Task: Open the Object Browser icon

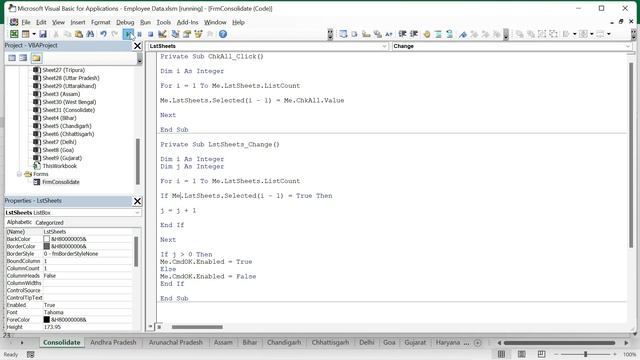Action: coord(198,34)
